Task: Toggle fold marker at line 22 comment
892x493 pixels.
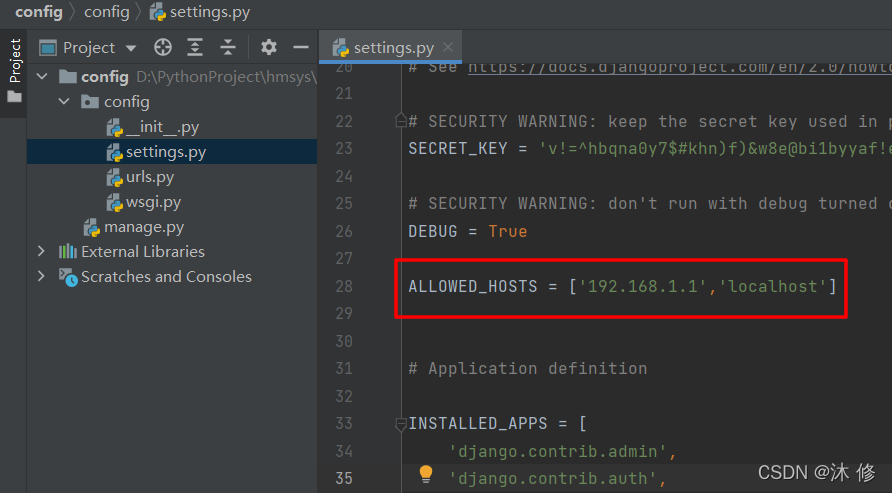Action: coord(400,121)
